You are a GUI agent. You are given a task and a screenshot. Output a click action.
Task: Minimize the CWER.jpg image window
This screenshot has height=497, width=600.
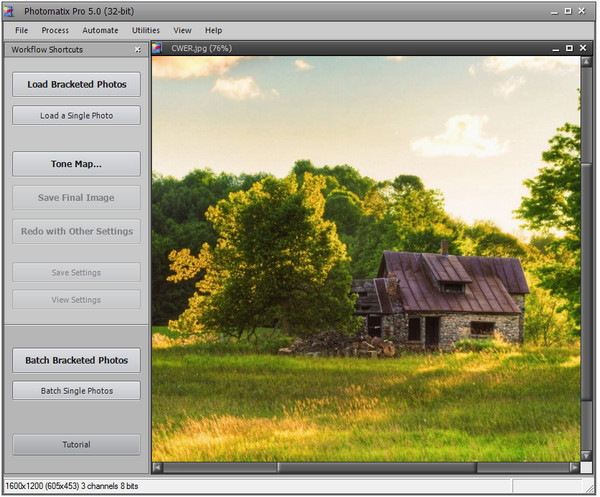(x=555, y=48)
